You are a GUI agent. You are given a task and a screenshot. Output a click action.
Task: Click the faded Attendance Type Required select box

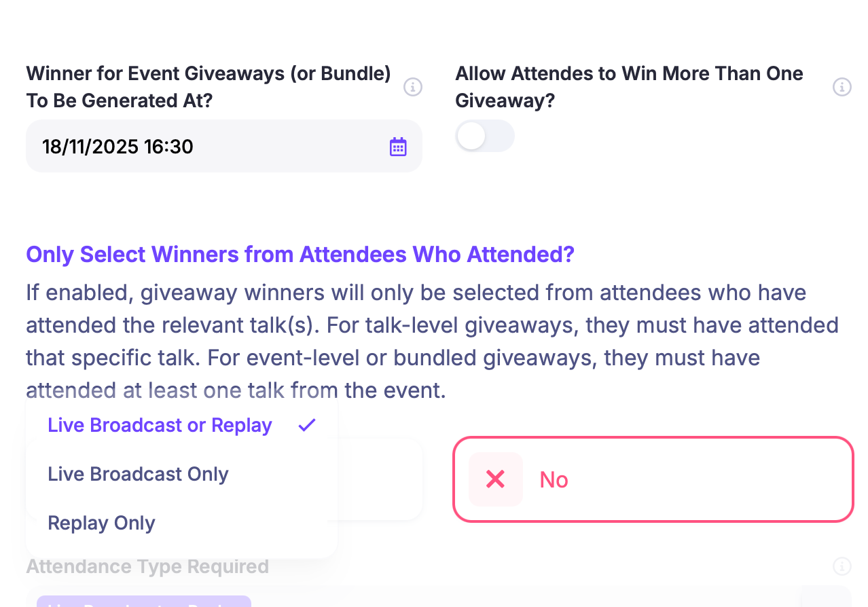coord(439,596)
